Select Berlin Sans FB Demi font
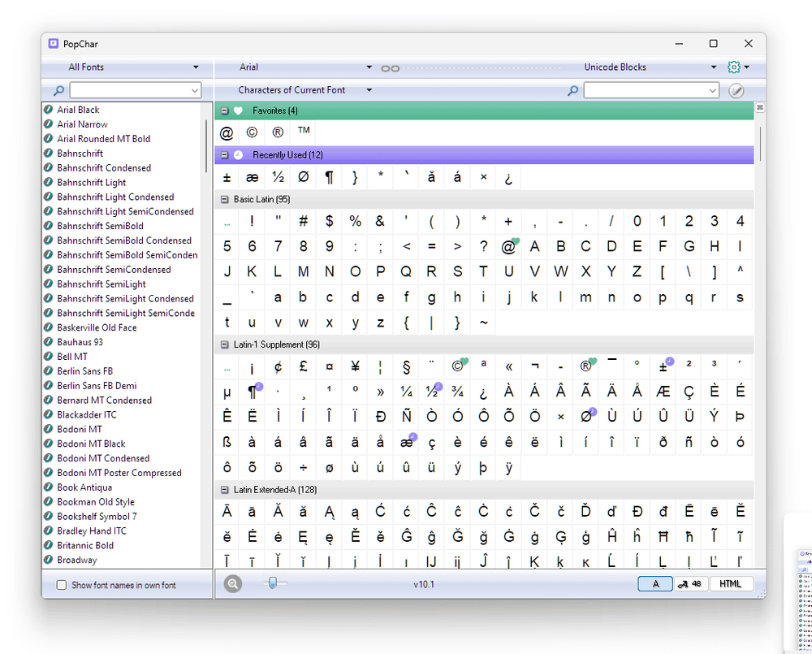Viewport: 812px width, 654px height. coord(97,386)
